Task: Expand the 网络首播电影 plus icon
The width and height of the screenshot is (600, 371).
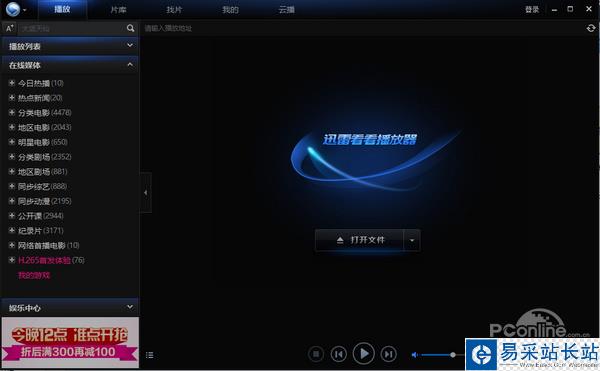Action: (12, 245)
